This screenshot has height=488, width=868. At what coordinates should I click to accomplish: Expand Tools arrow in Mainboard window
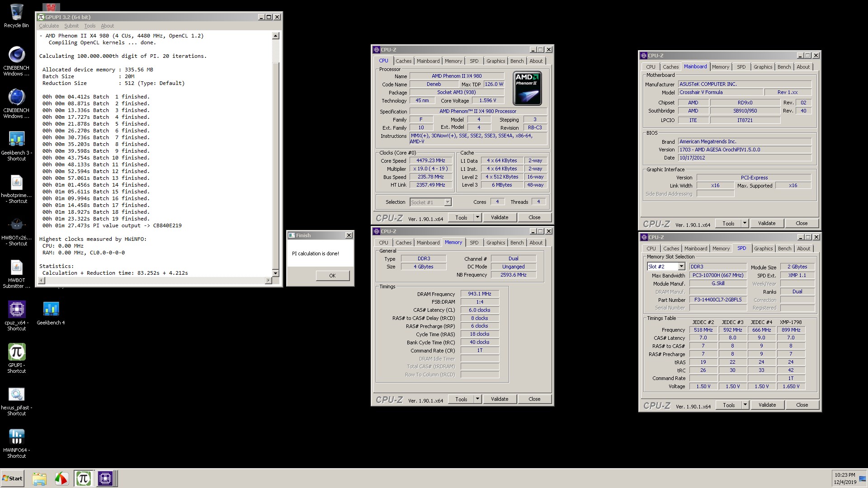coord(745,223)
